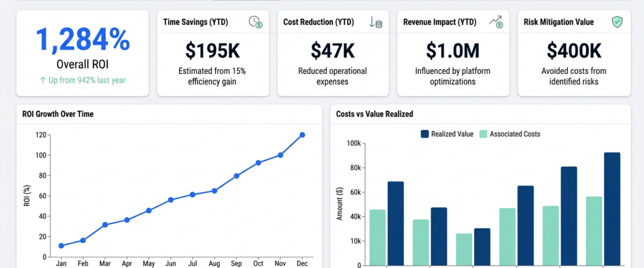Click the Time Savings clock-dollar icon
The width and height of the screenshot is (644, 268).
pos(255,22)
